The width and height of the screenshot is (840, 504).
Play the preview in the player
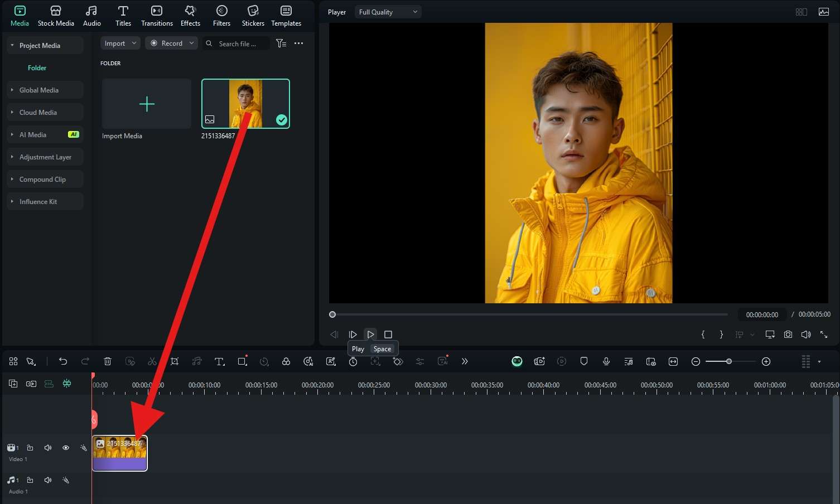pyautogui.click(x=370, y=335)
